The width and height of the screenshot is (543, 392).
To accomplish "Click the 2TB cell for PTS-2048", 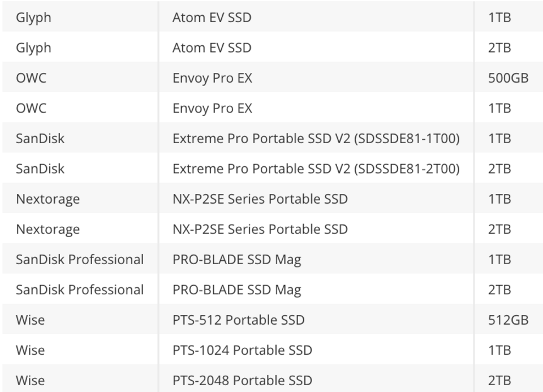I will pos(499,381).
